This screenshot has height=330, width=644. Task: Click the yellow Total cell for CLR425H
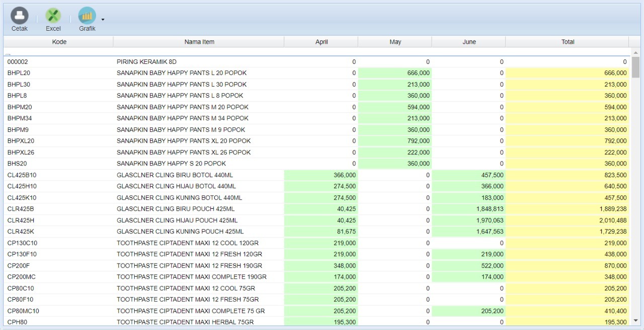pyautogui.click(x=568, y=220)
